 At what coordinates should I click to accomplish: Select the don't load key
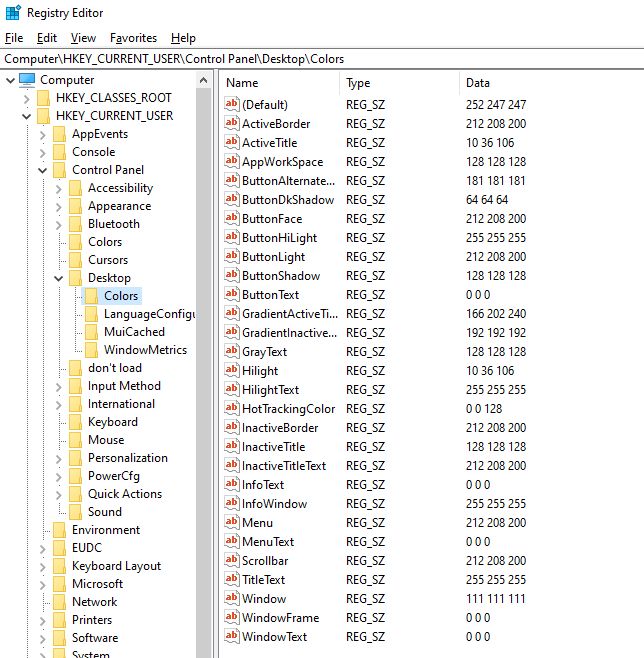click(x=115, y=368)
